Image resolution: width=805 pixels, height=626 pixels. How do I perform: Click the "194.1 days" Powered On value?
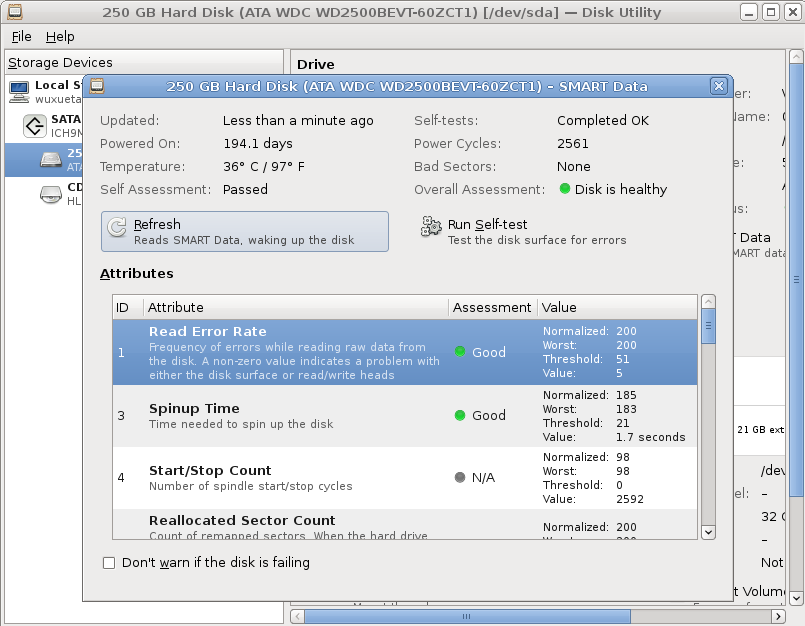coord(258,143)
